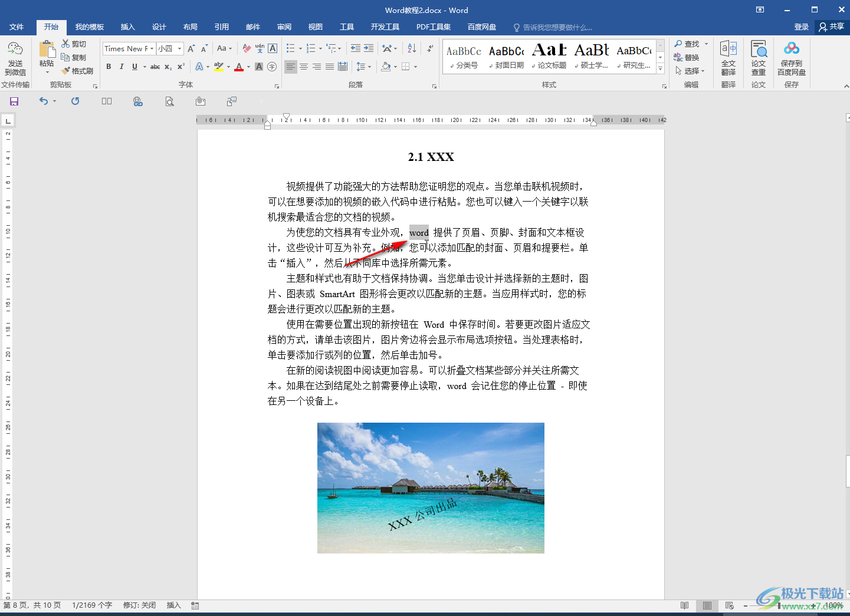Redo the last action
This screenshot has height=616, width=850.
click(75, 101)
